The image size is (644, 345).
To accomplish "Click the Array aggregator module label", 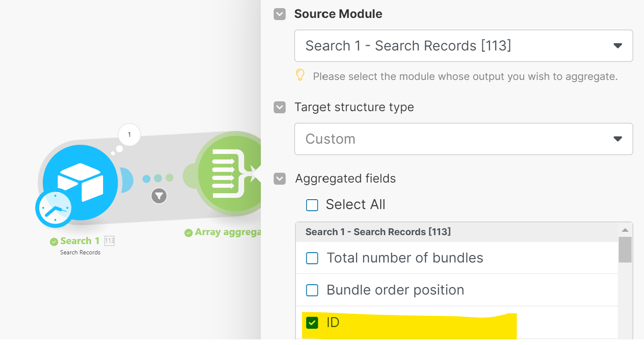I will click(x=227, y=233).
